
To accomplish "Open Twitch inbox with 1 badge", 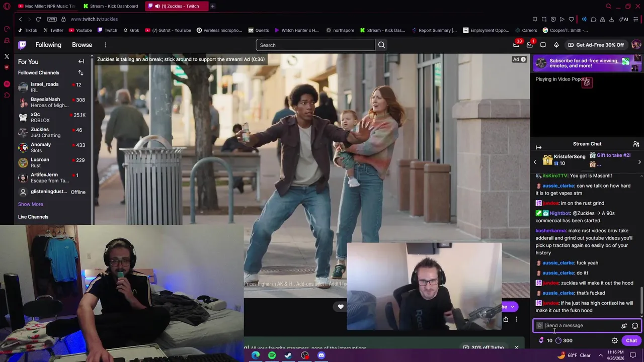I will coord(530,45).
